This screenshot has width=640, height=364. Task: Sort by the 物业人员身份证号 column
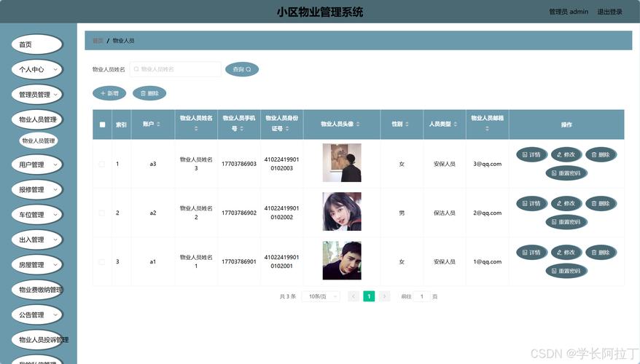[x=287, y=128]
